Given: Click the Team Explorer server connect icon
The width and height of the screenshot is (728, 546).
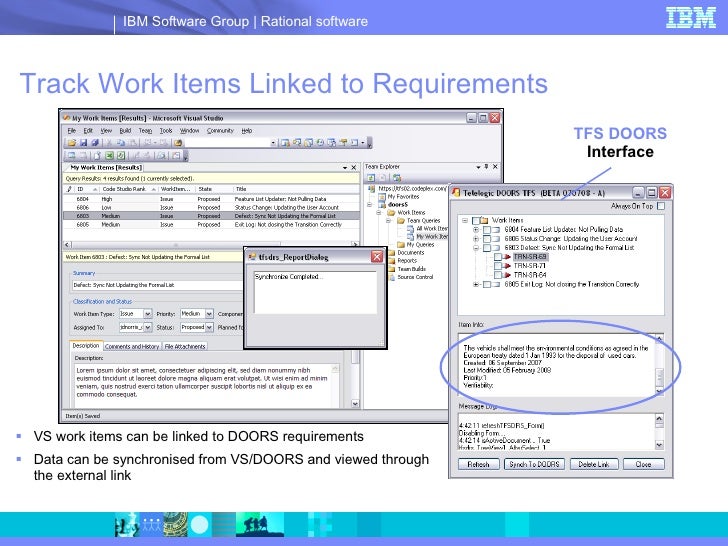Looking at the screenshot, I should [396, 178].
